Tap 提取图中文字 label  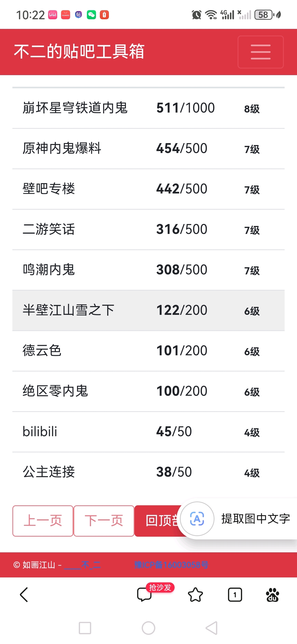pyautogui.click(x=256, y=519)
